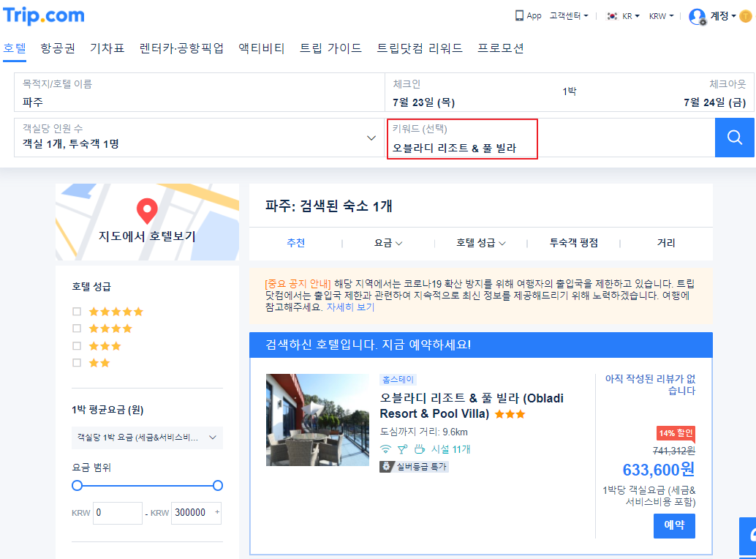Click the 예약 booking button
The width and height of the screenshot is (756, 559).
(x=674, y=526)
